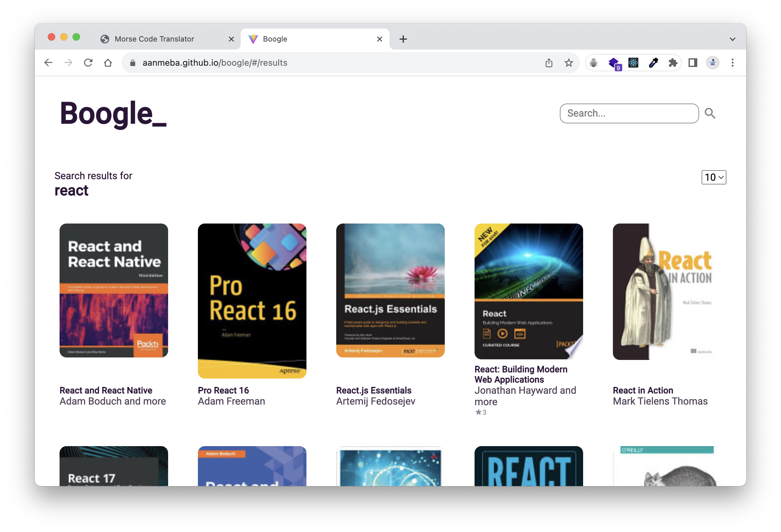Expand the tab search chevron
This screenshot has height=532, width=781.
click(732, 39)
